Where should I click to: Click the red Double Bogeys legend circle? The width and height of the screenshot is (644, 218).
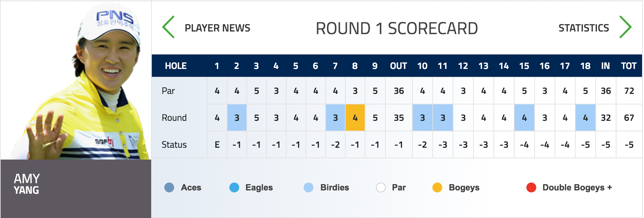point(531,187)
